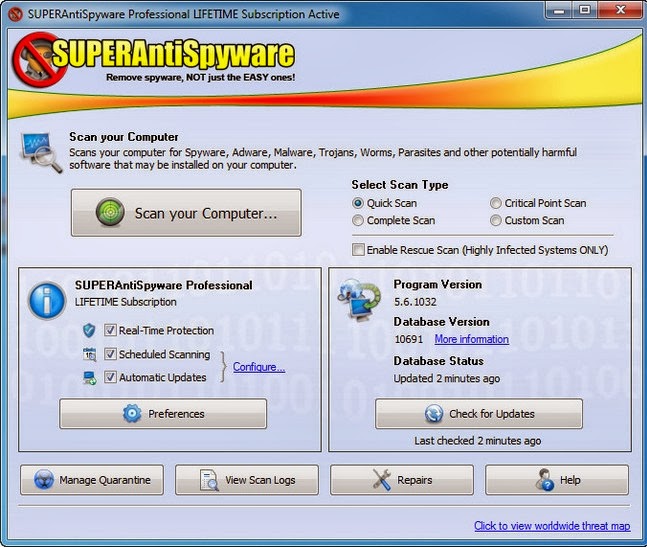Start Scan your Computer button
Viewport: 647px width, 547px height.
tap(186, 213)
